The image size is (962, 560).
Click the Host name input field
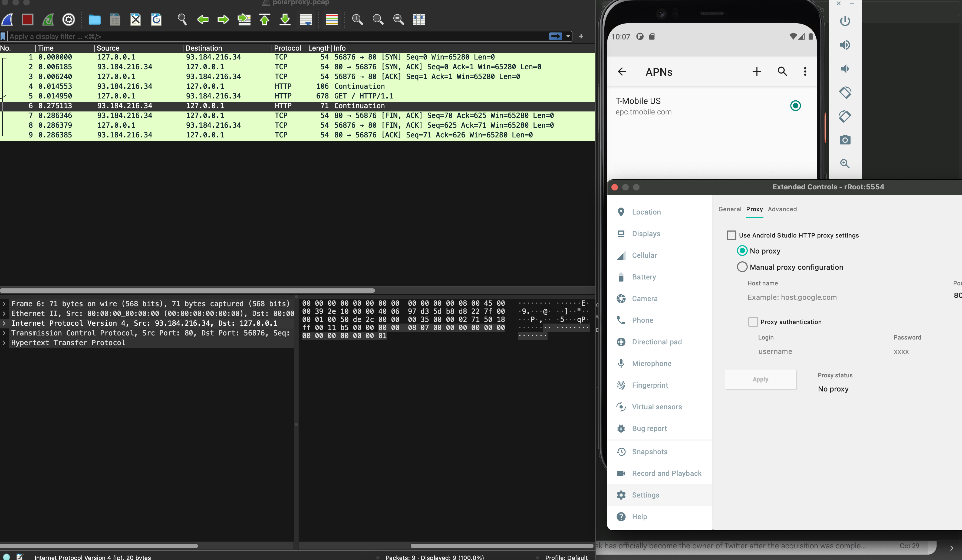click(802, 297)
